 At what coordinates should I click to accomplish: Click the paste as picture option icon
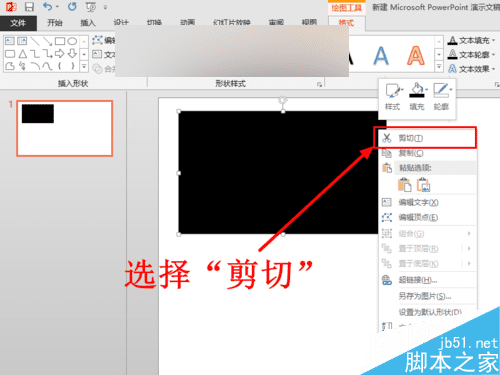point(423,185)
